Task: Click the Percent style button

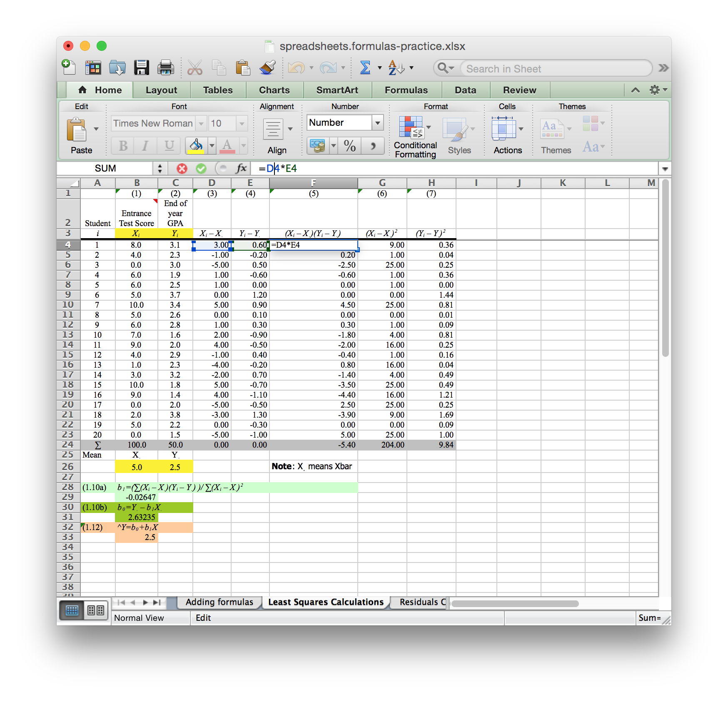Action: pyautogui.click(x=350, y=146)
